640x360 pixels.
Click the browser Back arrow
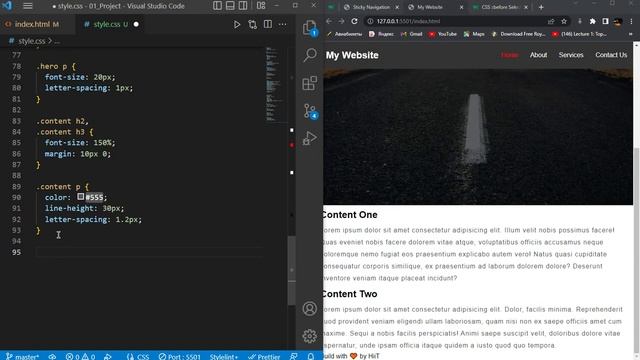tap(329, 21)
